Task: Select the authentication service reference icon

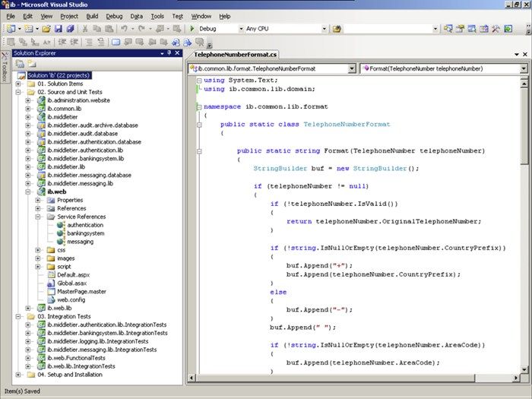Action: coord(61,225)
